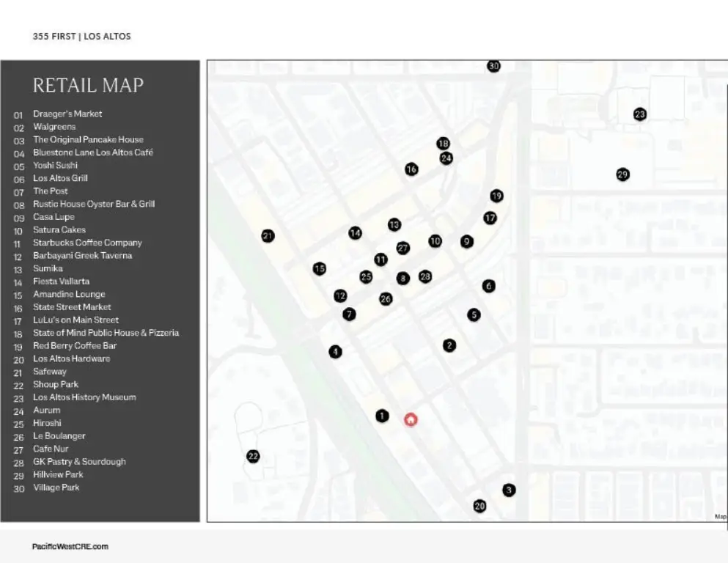The width and height of the screenshot is (728, 563).
Task: Select map marker number 2
Action: click(449, 345)
